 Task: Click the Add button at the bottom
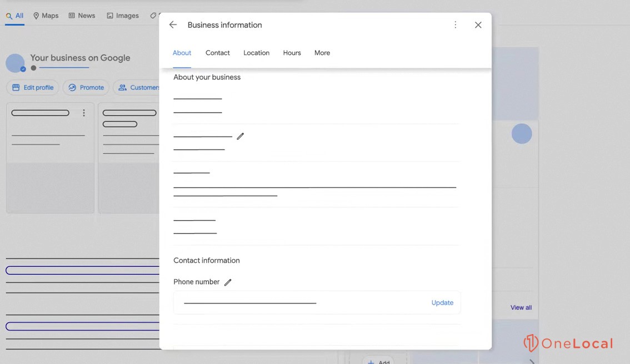[x=378, y=361]
